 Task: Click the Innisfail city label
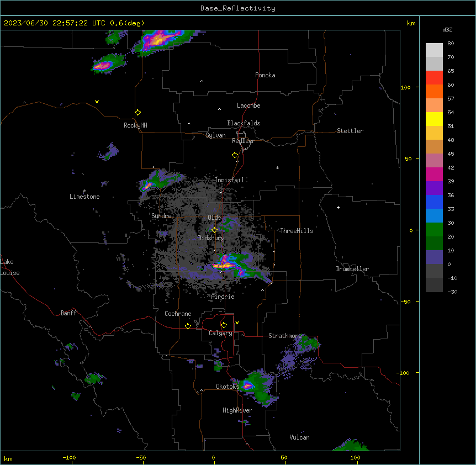230,180
